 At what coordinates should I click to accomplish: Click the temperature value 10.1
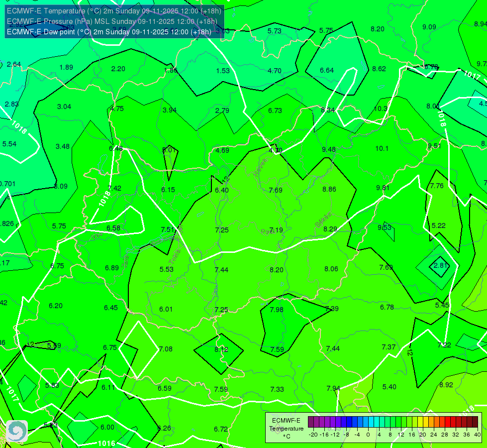(x=382, y=149)
